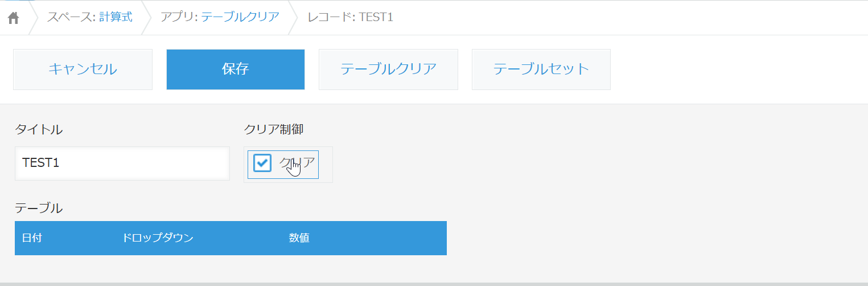Open the テーブルクリア app breadcrumb link
This screenshot has height=286, width=868.
pos(240,17)
